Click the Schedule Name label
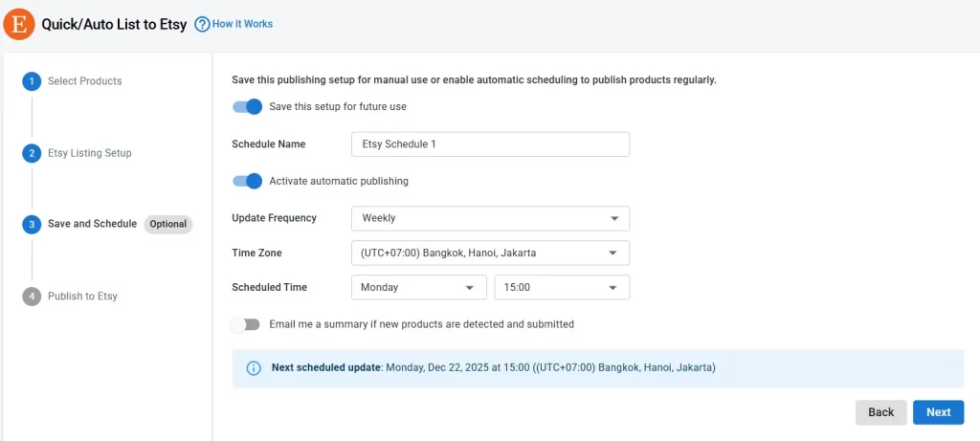The height and width of the screenshot is (441, 980). point(269,144)
